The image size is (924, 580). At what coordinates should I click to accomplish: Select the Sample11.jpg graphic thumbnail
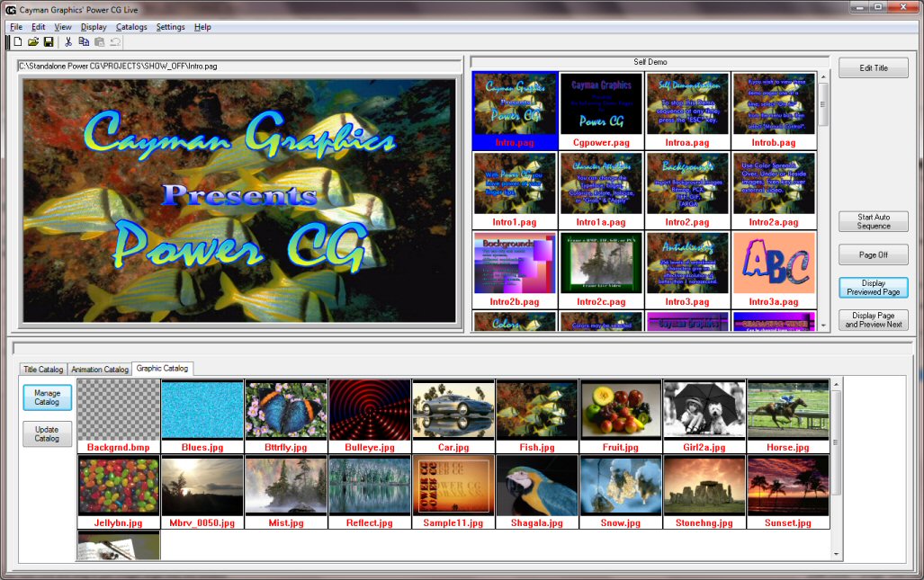click(453, 492)
